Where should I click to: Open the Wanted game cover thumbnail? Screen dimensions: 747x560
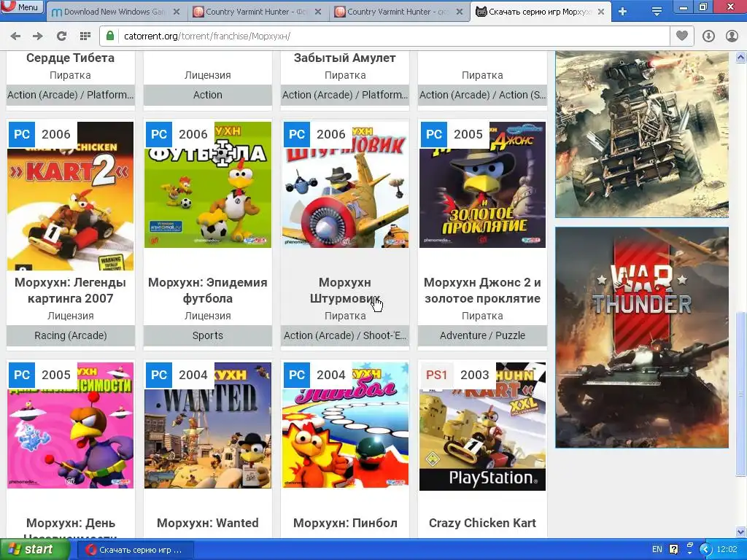pos(208,425)
